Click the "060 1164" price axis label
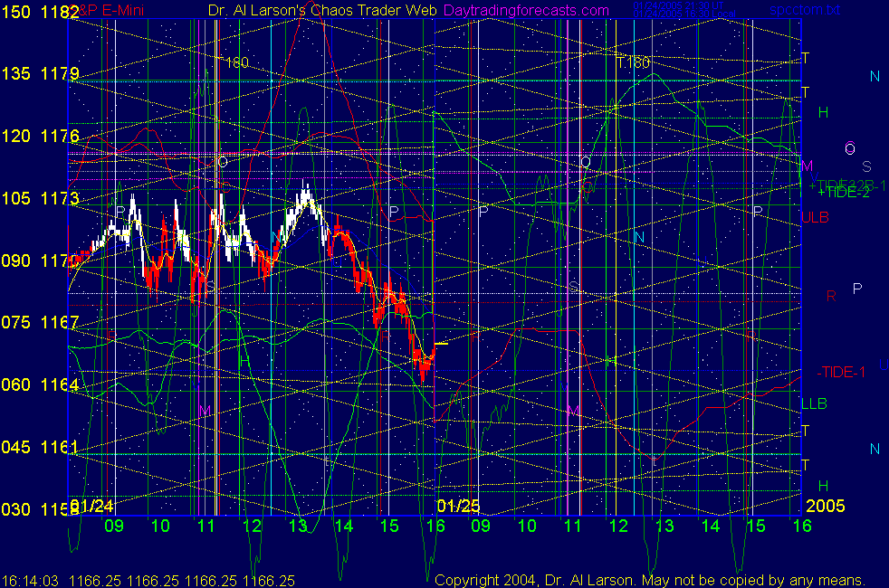Viewport: 889px width, 588px height. (40, 384)
